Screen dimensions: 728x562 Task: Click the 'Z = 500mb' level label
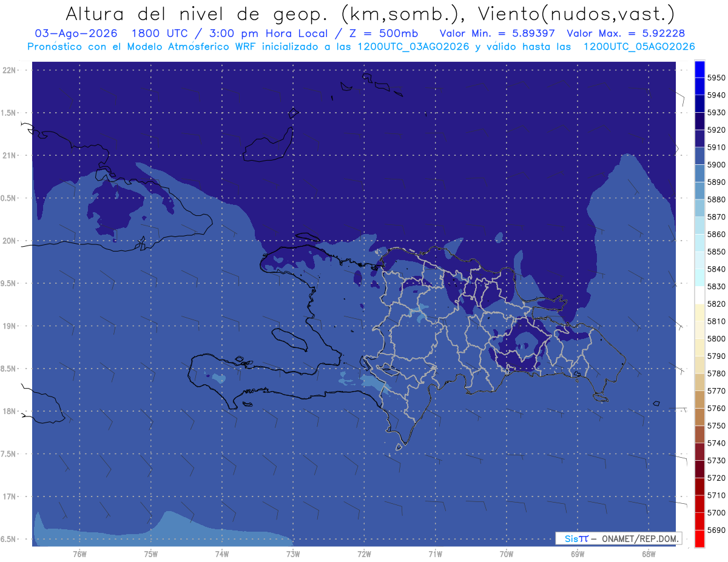tap(383, 33)
